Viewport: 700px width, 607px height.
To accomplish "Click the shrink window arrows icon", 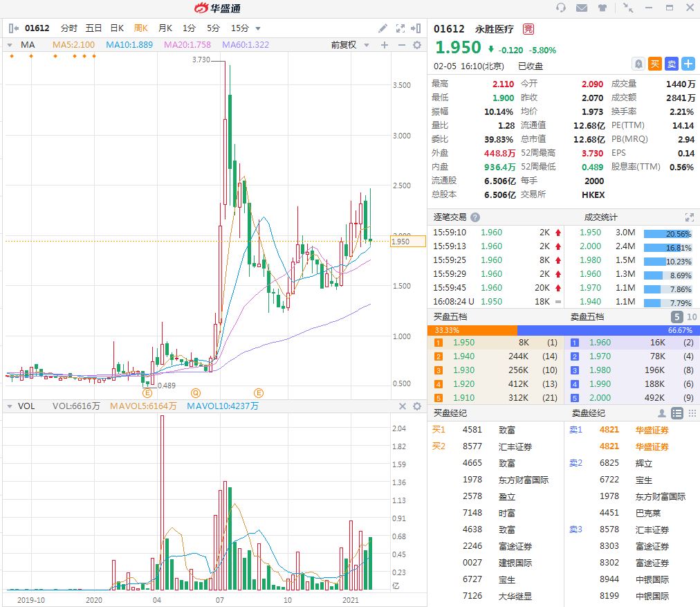I will coord(627,8).
